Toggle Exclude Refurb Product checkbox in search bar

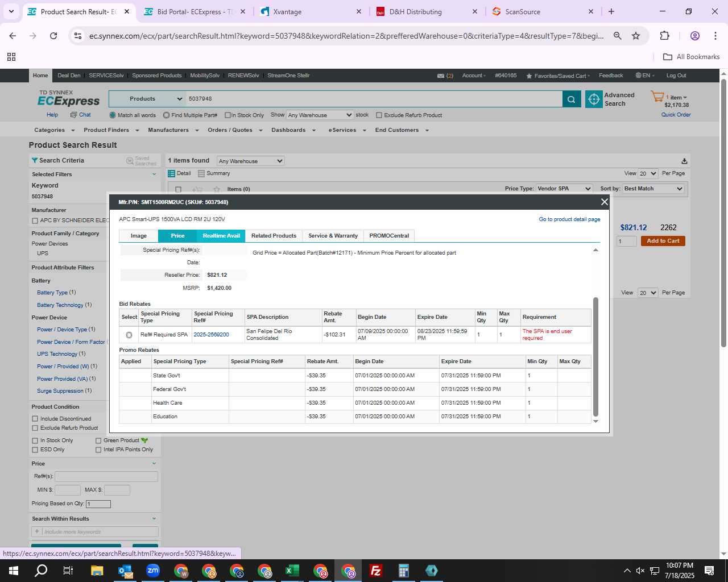(379, 115)
